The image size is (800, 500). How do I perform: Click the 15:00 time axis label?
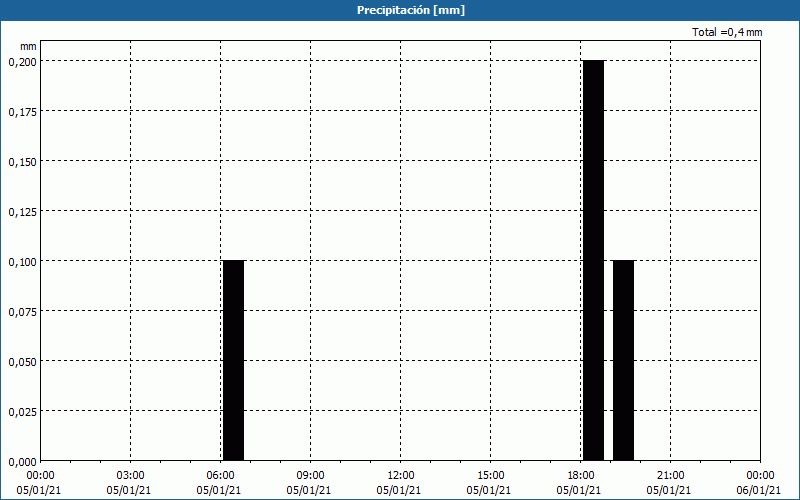pyautogui.click(x=490, y=476)
